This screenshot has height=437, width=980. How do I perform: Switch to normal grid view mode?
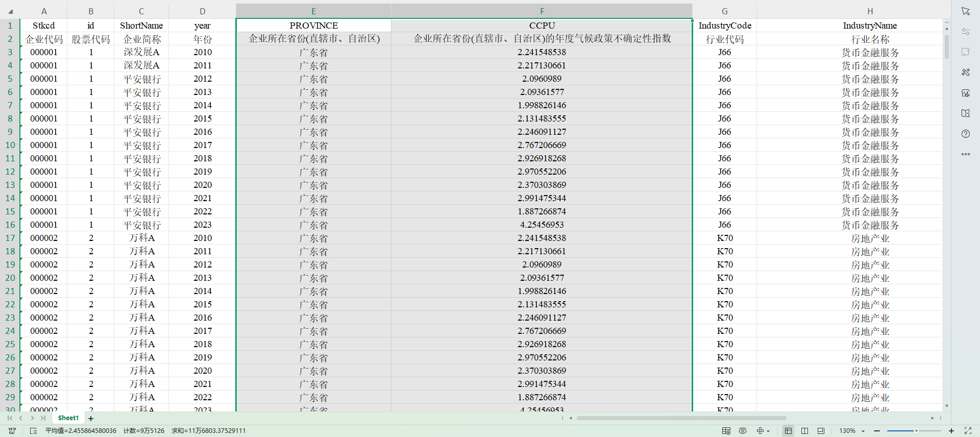pyautogui.click(x=788, y=431)
